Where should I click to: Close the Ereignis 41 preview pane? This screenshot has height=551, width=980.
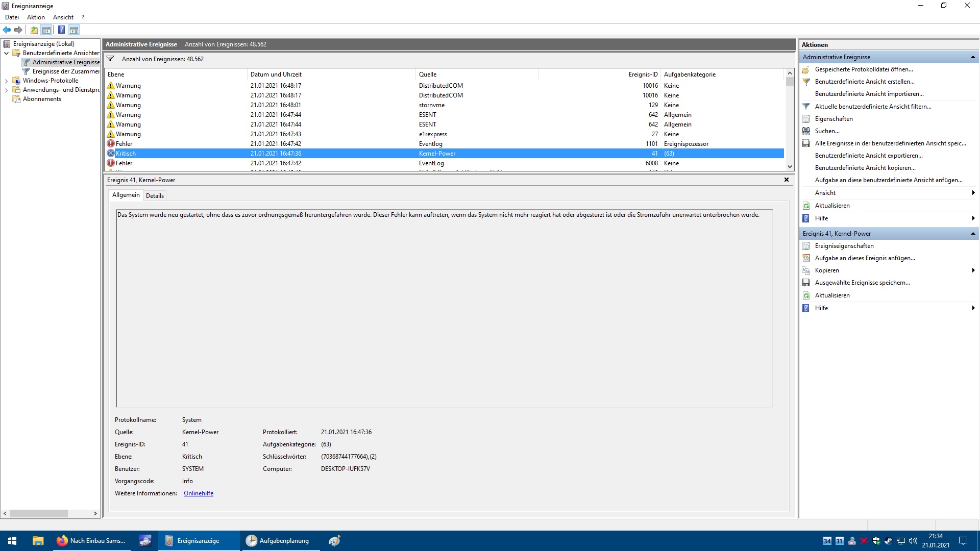tap(786, 180)
